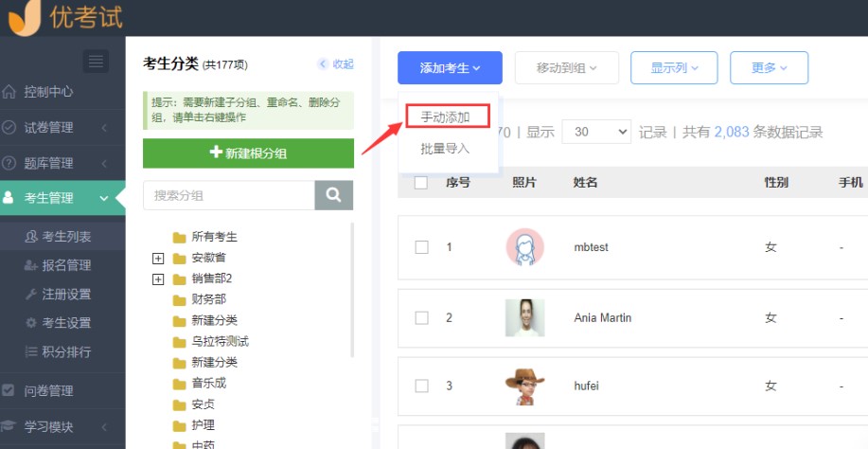Click the name hufei
Screen dimensions: 868x449
coord(586,386)
